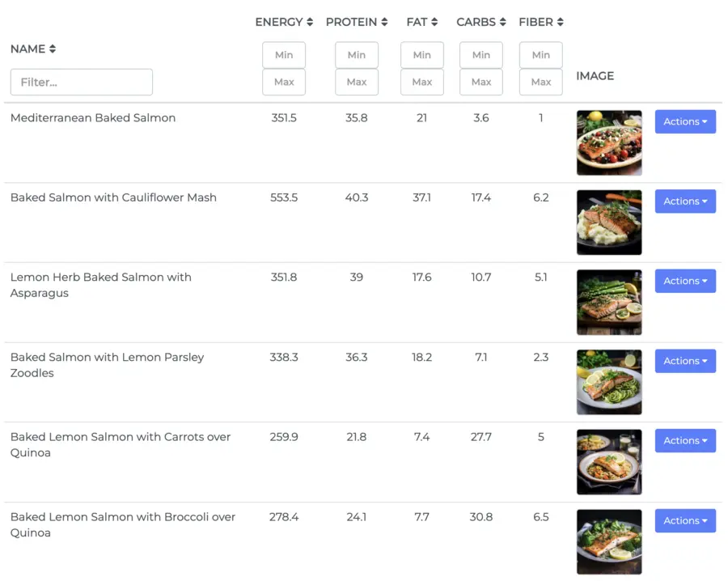Click the name Filter text box
Viewport: 728px width, 581px height.
coord(81,82)
